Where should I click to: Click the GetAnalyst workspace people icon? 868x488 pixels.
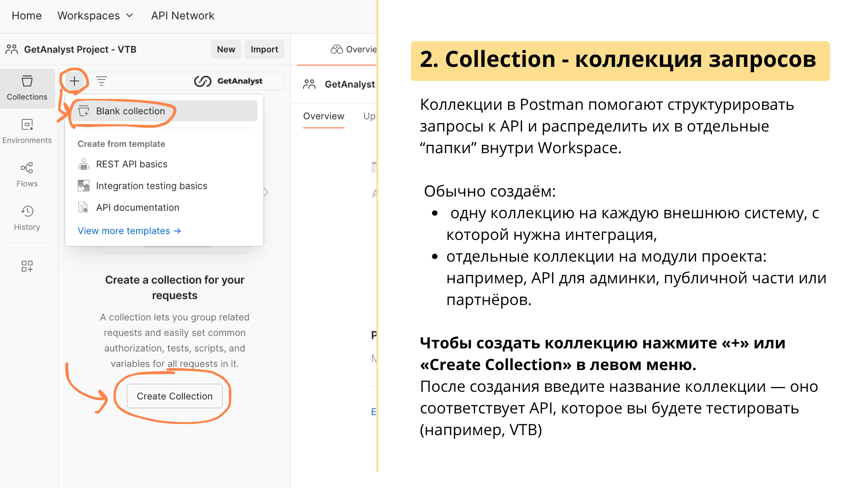click(310, 84)
